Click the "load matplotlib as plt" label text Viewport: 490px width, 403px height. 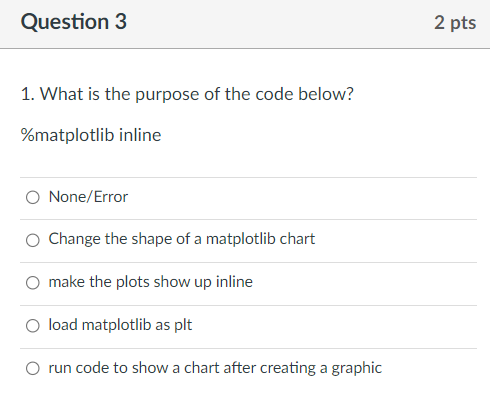pos(120,325)
